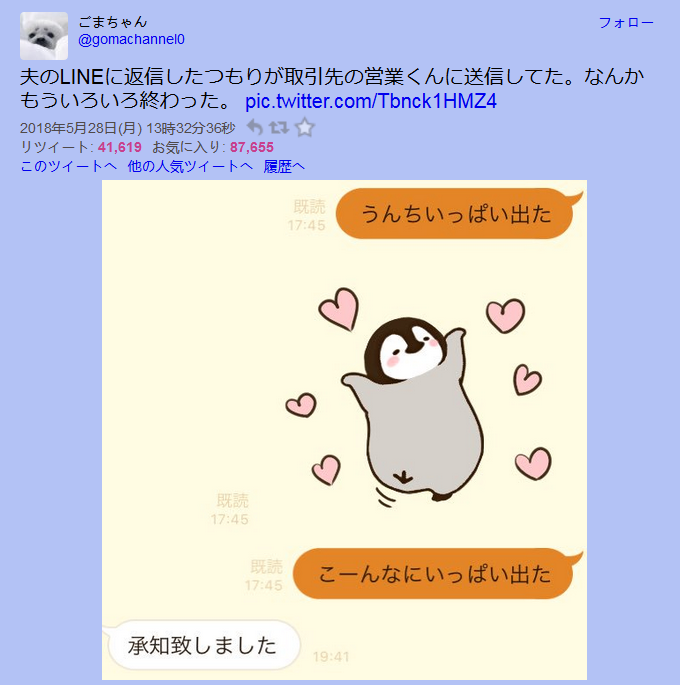Click the こーんなにいっぱい出た orange bubble
The image size is (680, 685).
pos(435,574)
